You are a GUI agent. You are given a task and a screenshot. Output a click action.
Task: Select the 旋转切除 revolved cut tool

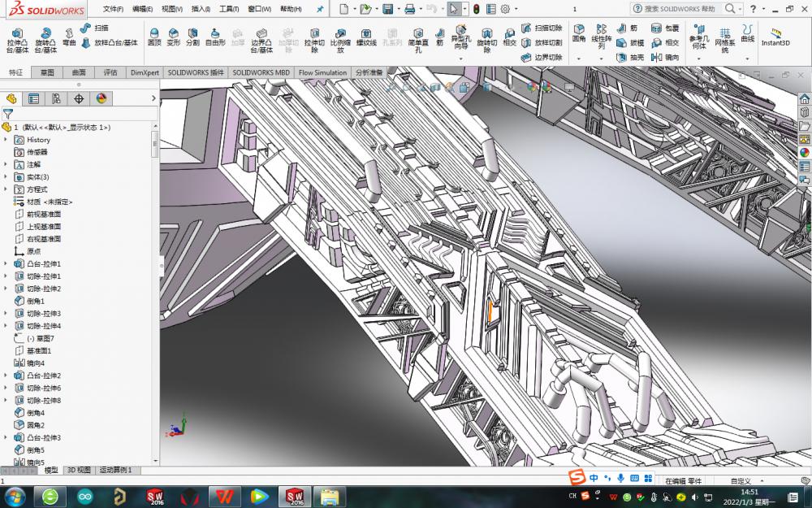coord(486,41)
